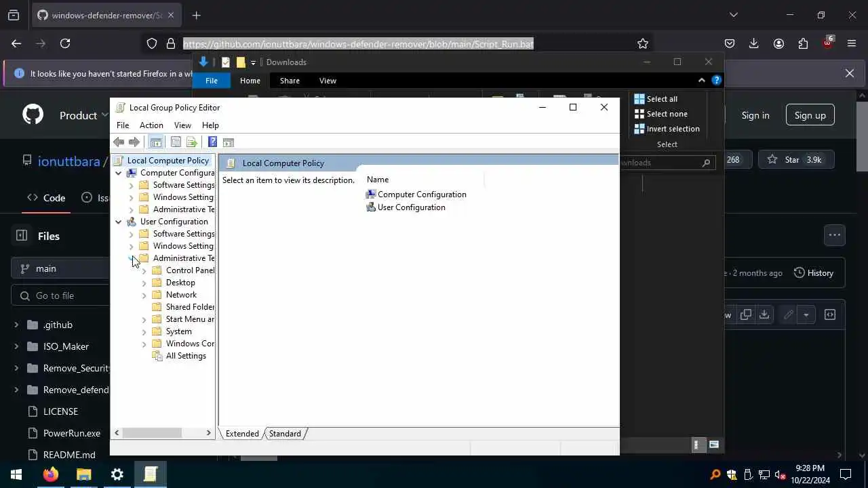Toggle the Show/Hide Action Pane toolbar icon

tap(229, 142)
